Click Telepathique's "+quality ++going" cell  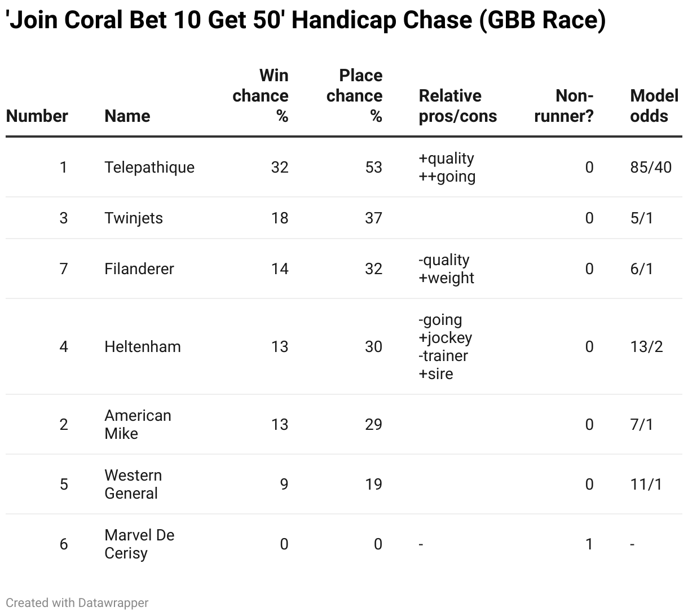(447, 168)
